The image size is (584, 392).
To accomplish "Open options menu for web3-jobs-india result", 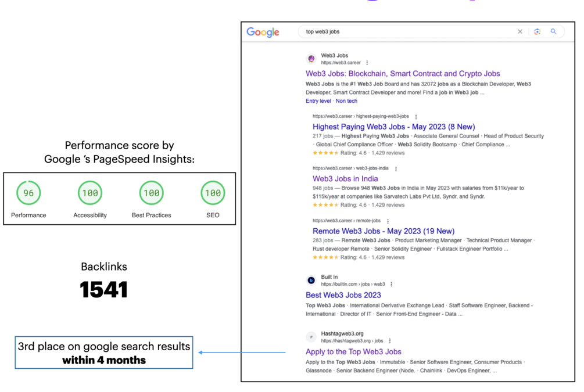I will (x=396, y=168).
